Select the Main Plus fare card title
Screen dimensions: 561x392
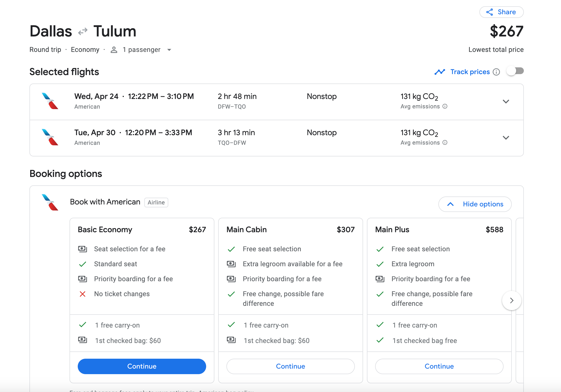pyautogui.click(x=392, y=230)
